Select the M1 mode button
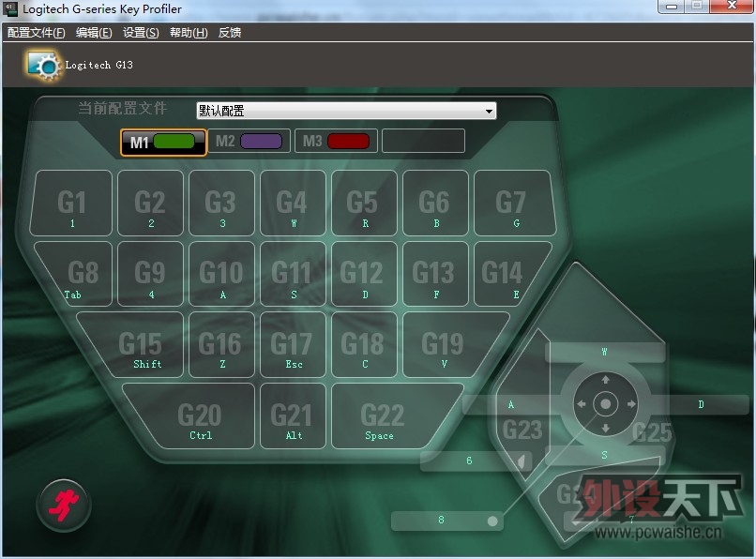Image resolution: width=756 pixels, height=559 pixels. click(x=163, y=142)
